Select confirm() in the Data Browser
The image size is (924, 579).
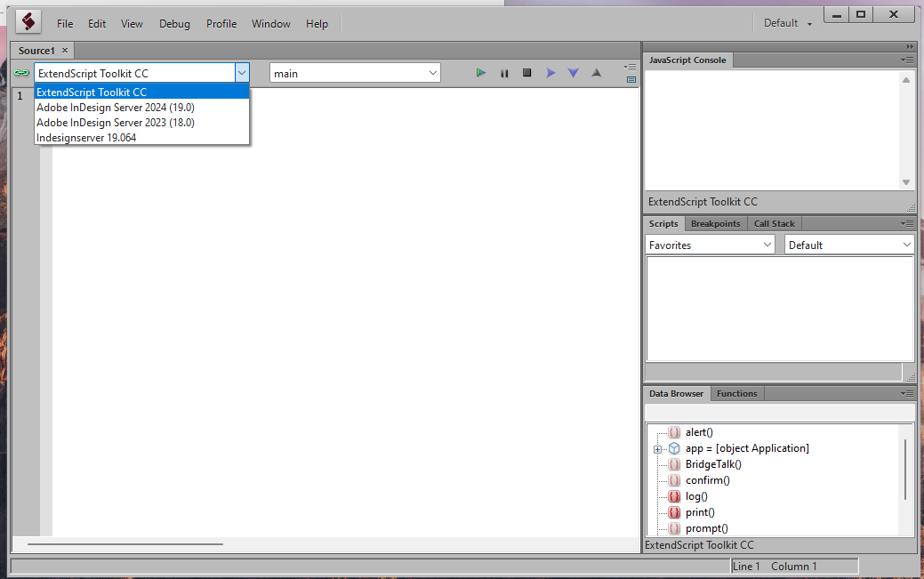[x=708, y=480]
